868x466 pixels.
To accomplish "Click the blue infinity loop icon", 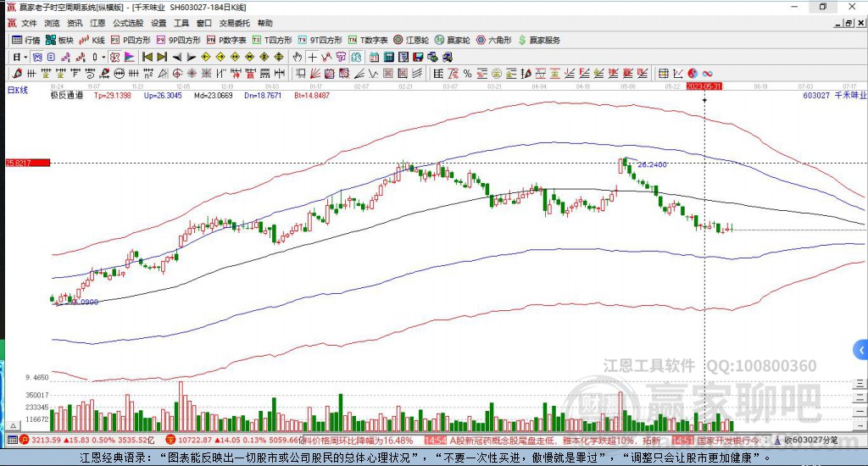I will 707,73.
